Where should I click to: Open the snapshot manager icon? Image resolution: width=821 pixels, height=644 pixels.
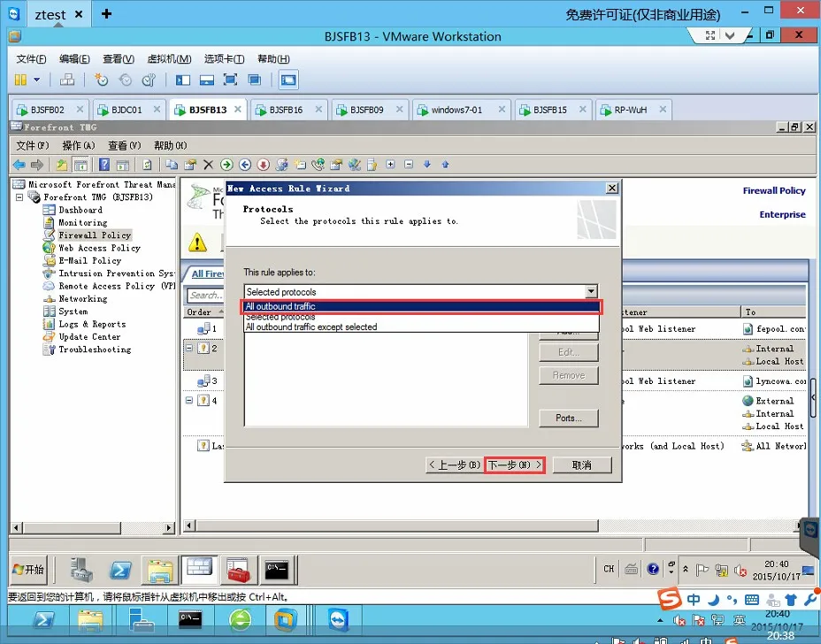pos(149,80)
